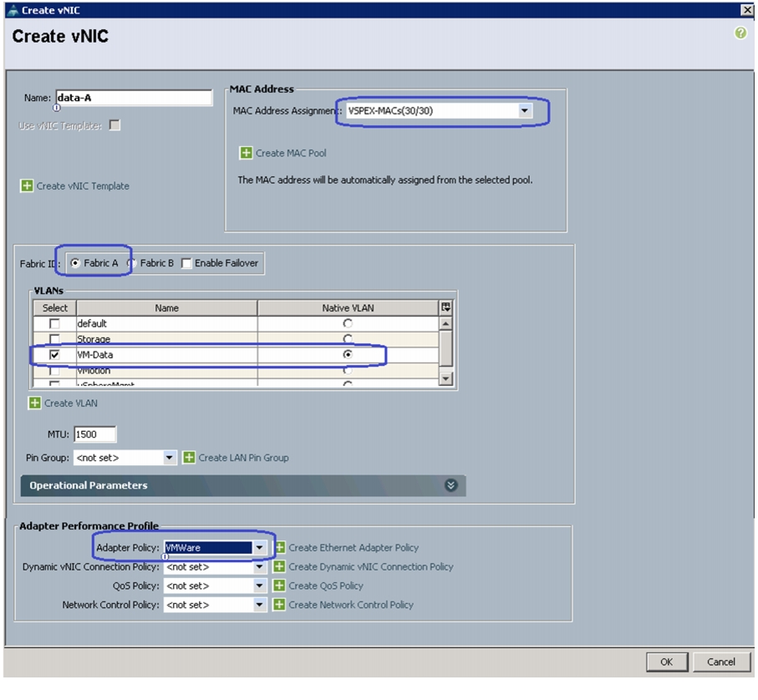Click the Create Dynamic vNIC Connection Policy link
The height and width of the screenshot is (700, 758).
point(371,566)
